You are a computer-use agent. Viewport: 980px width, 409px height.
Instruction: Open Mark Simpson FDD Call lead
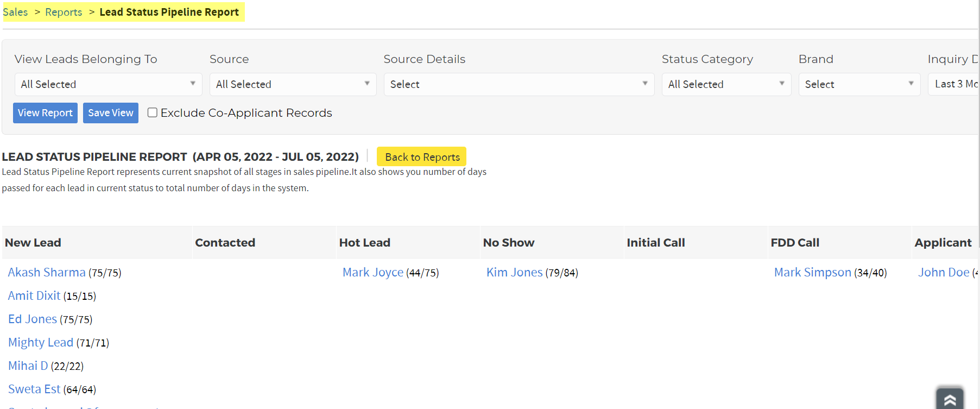tap(813, 272)
